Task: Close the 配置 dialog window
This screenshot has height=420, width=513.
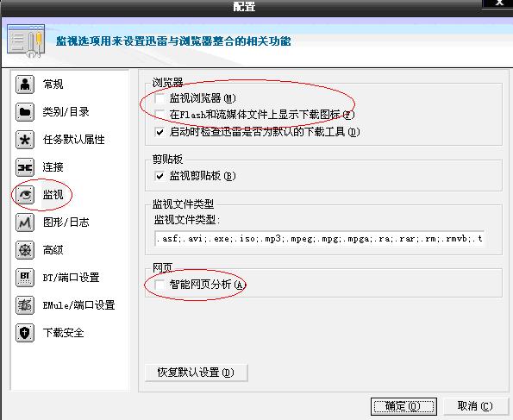Action: coord(498,3)
